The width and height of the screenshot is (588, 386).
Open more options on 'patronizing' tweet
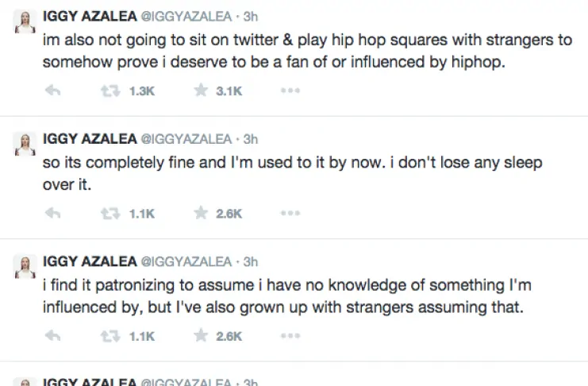(290, 336)
